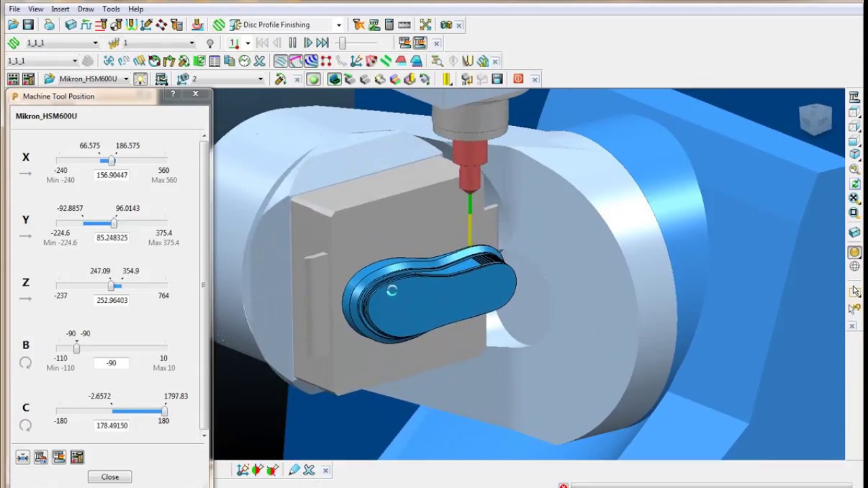This screenshot has width=868, height=488.
Task: Click fourth icon at Machine Tool Position bottom
Action: tap(77, 457)
